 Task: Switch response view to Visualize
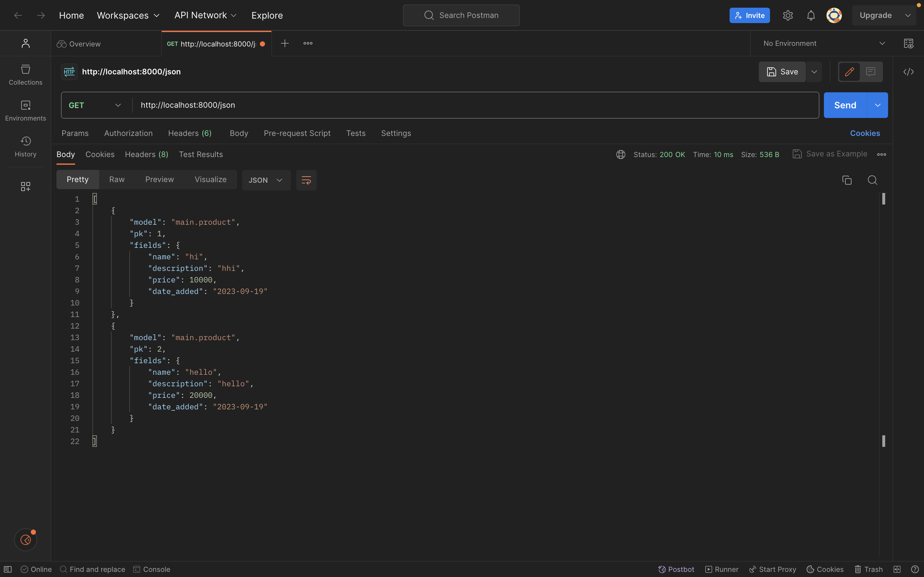[x=211, y=180]
